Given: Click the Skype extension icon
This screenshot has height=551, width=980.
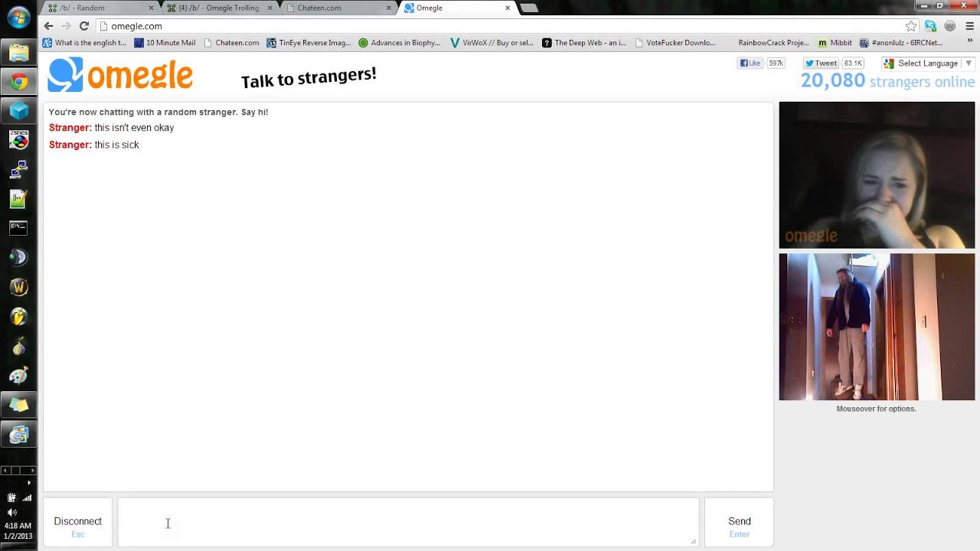Looking at the screenshot, I should point(930,26).
